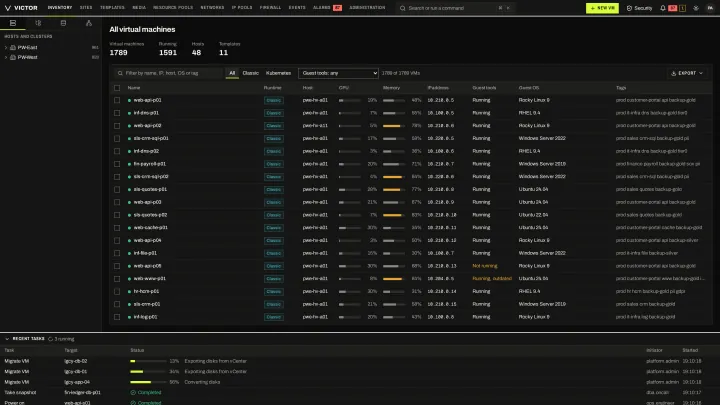This screenshot has width=720, height=405.
Task: Open the Security shield menu
Action: (639, 8)
